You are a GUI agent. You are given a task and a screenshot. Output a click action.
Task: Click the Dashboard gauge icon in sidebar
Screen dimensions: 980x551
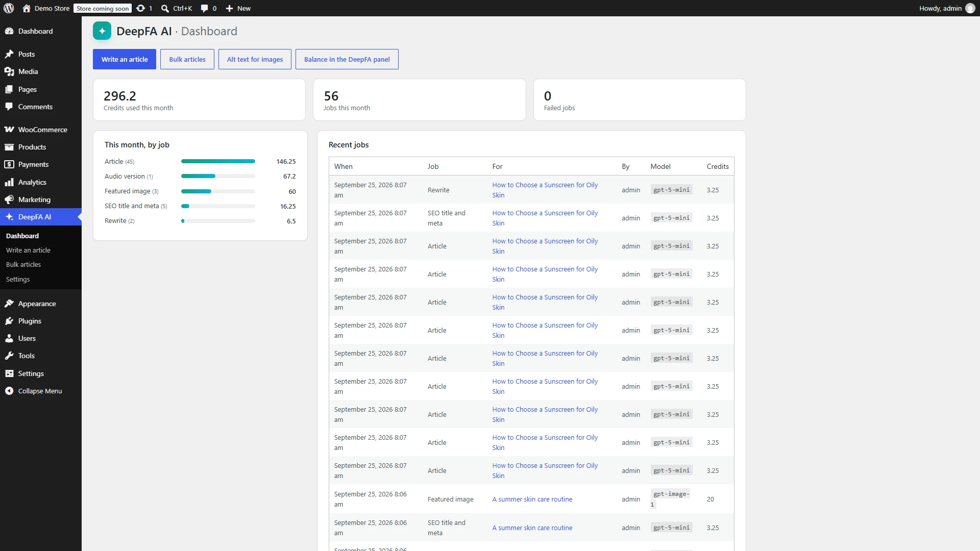(9, 31)
